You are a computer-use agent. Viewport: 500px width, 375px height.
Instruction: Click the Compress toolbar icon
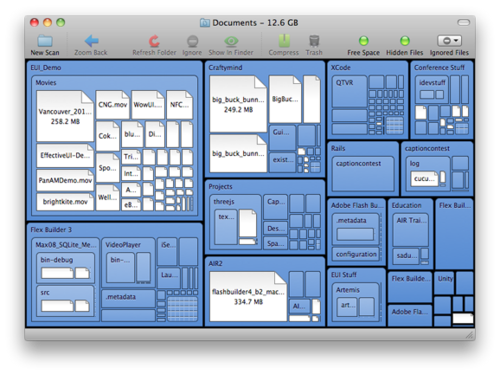coord(284,41)
